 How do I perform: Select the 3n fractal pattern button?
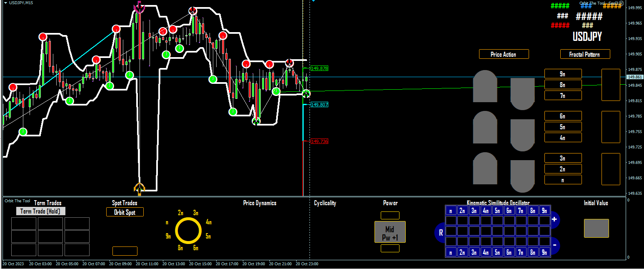tap(563, 158)
